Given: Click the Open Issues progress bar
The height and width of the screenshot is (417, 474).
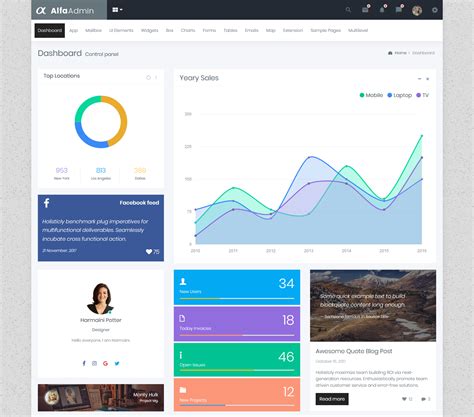Looking at the screenshot, I should pos(237,370).
